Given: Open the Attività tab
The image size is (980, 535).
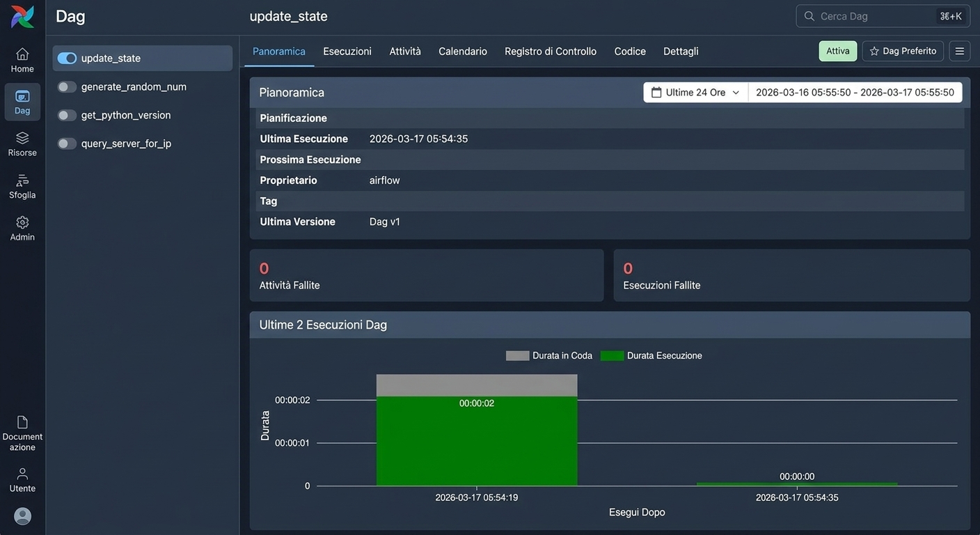Looking at the screenshot, I should coord(405,52).
